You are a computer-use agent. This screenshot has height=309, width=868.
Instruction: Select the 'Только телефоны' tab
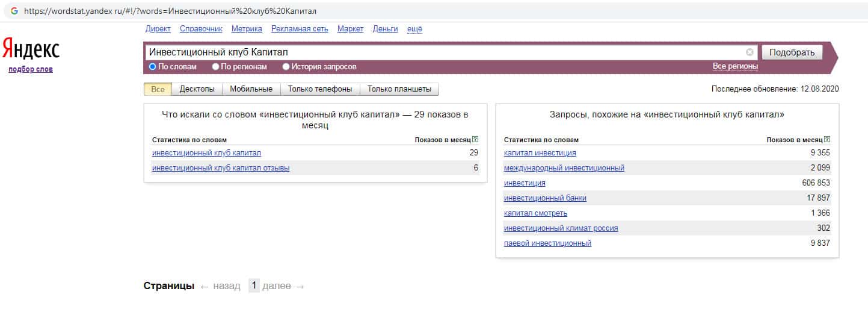[x=319, y=89]
